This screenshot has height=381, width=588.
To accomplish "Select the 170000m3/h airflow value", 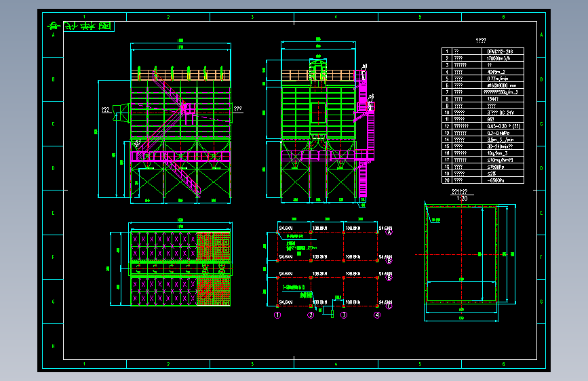I will click(x=498, y=58).
